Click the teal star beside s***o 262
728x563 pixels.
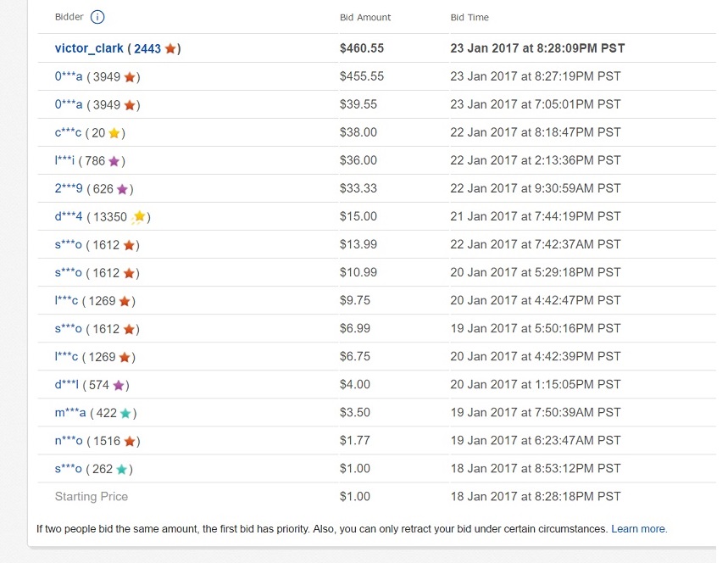pyautogui.click(x=122, y=469)
